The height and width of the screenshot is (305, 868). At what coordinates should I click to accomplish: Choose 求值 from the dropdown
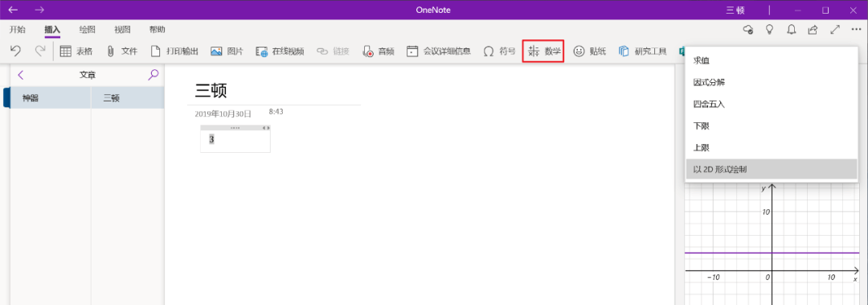pos(772,60)
